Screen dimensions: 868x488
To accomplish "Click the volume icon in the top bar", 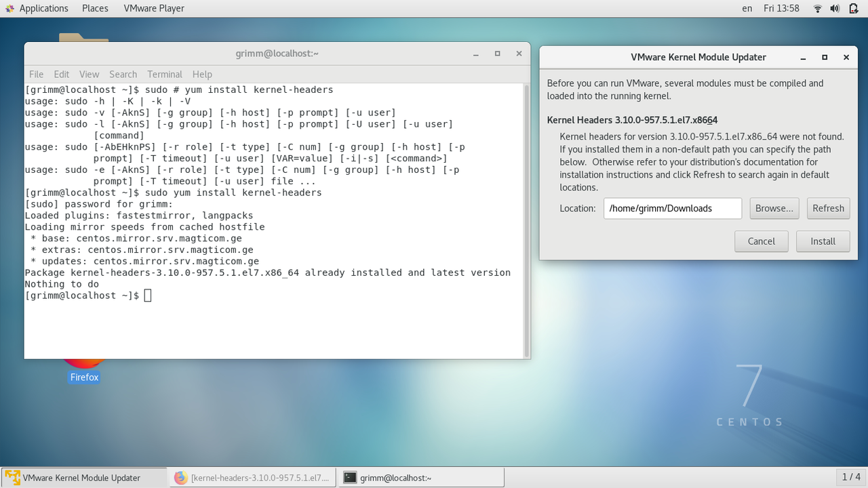I will 835,8.
